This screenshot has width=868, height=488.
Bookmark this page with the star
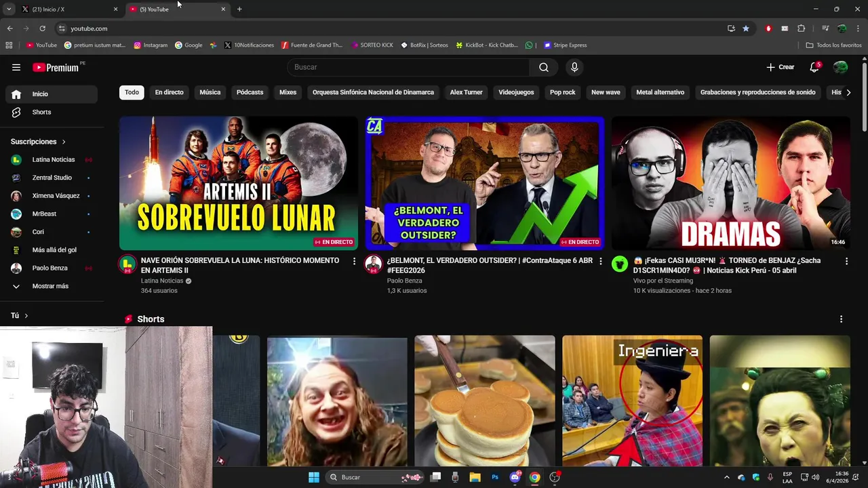click(746, 28)
